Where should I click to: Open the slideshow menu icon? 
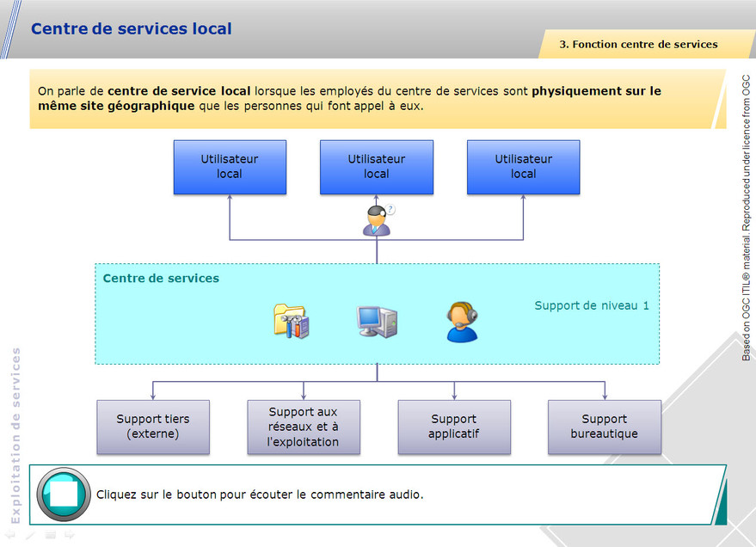(x=51, y=535)
